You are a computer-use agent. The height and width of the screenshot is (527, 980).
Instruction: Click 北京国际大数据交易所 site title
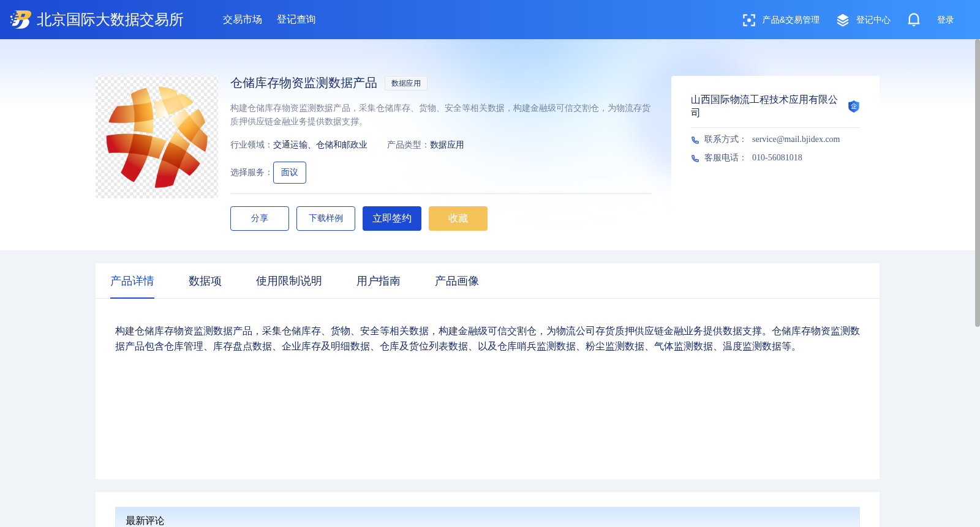tap(110, 20)
